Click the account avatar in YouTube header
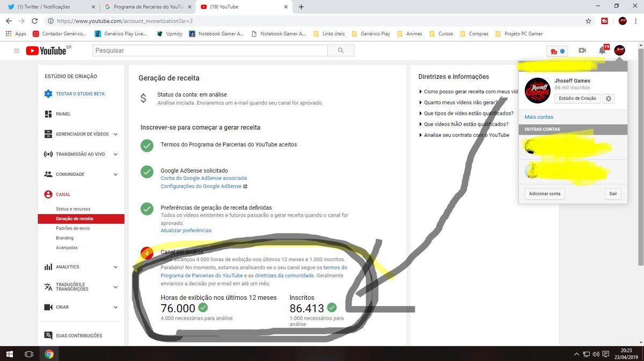644x361 pixels. click(620, 50)
